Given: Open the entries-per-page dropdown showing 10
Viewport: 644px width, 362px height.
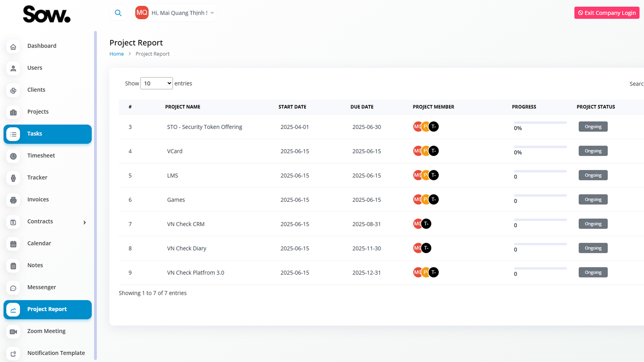Looking at the screenshot, I should tap(156, 83).
